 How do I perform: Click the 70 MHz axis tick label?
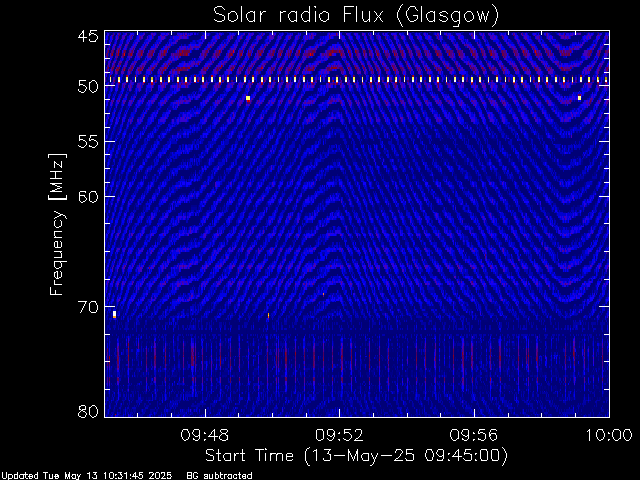(x=88, y=307)
